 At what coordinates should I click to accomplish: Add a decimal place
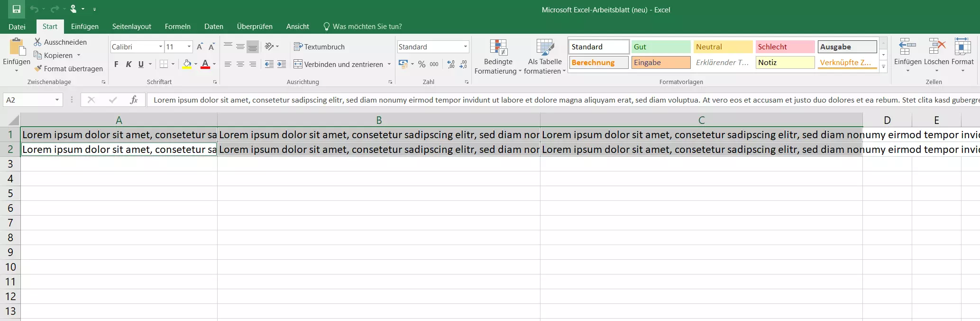[451, 64]
